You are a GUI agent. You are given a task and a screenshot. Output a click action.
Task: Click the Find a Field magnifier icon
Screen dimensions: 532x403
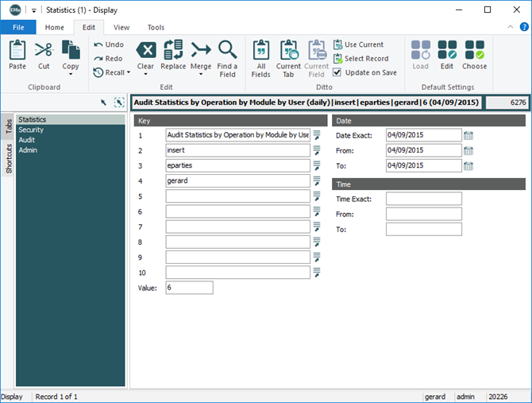pos(227,51)
